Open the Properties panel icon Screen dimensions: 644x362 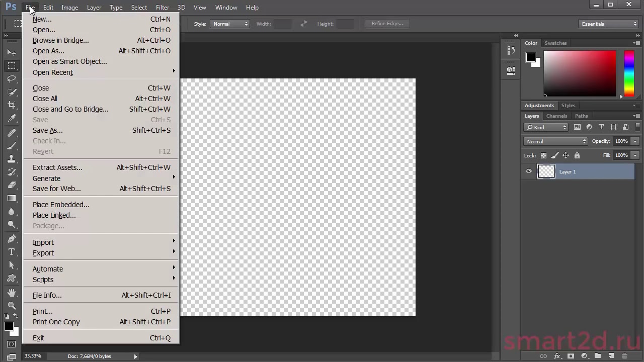(x=511, y=70)
